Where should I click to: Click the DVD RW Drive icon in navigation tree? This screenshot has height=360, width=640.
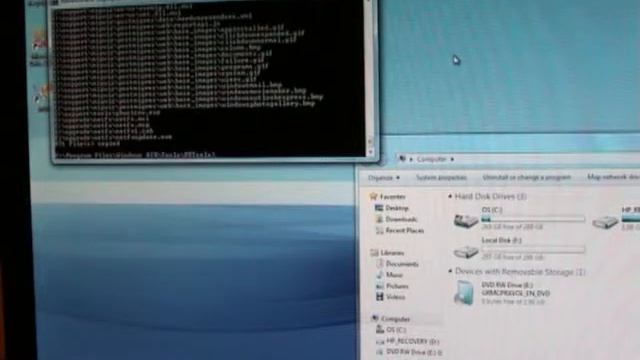(x=380, y=351)
